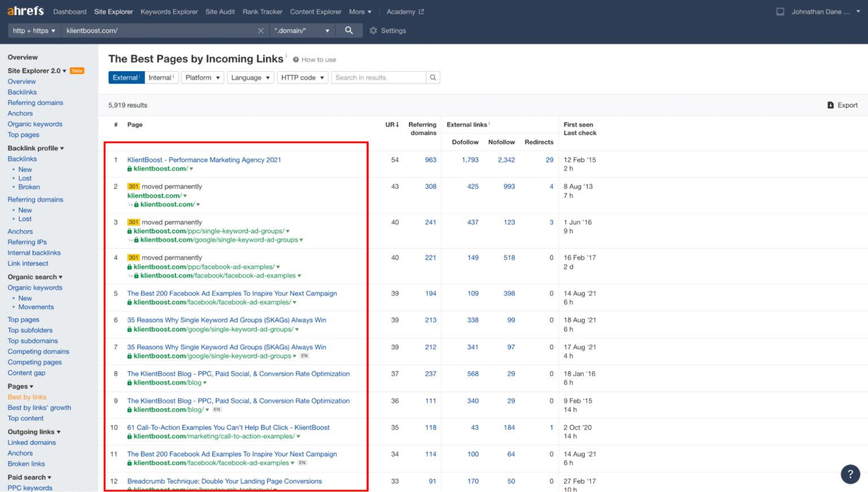Switch to Internal links toggle
868x492 pixels.
(161, 77)
